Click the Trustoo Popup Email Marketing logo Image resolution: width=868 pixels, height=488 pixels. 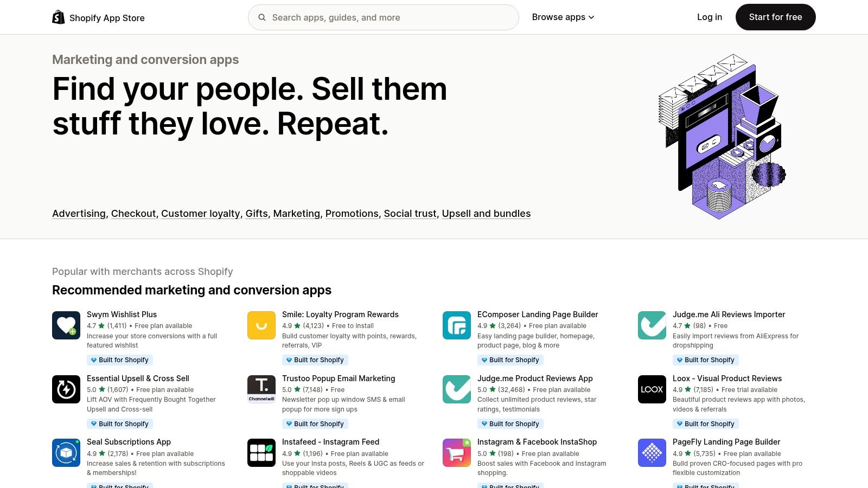click(261, 389)
